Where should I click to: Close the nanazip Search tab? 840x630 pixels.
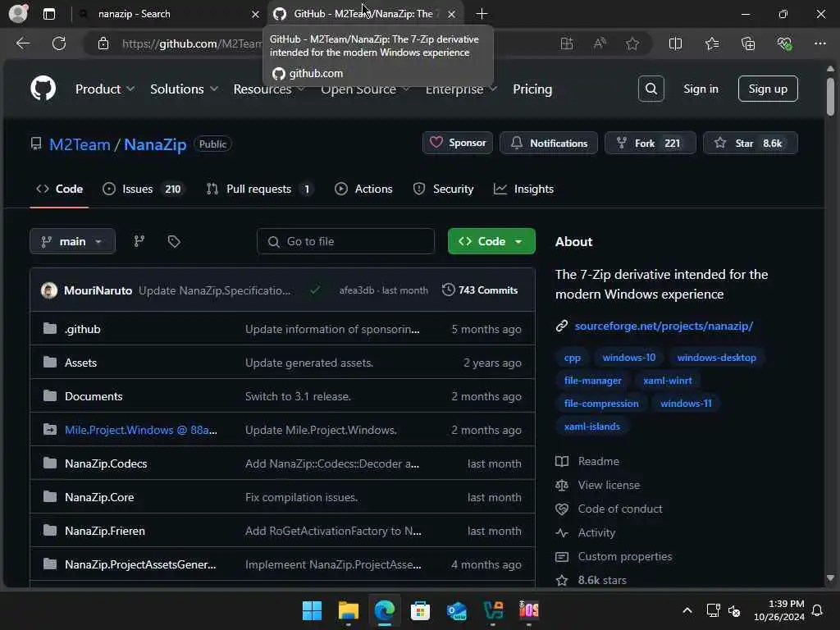click(256, 15)
